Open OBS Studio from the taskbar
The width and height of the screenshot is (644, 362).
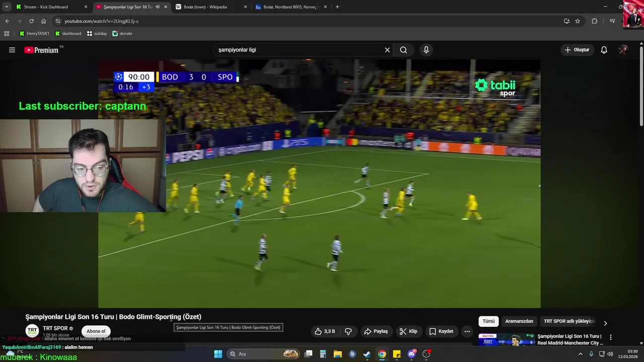tap(426, 354)
